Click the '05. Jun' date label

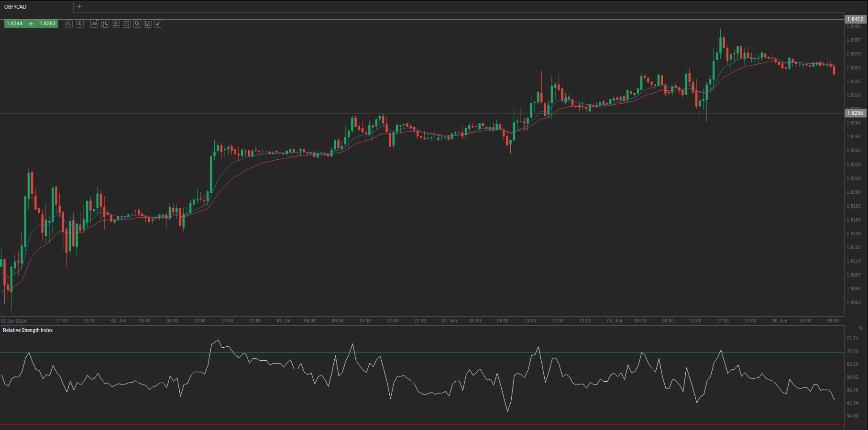615,321
